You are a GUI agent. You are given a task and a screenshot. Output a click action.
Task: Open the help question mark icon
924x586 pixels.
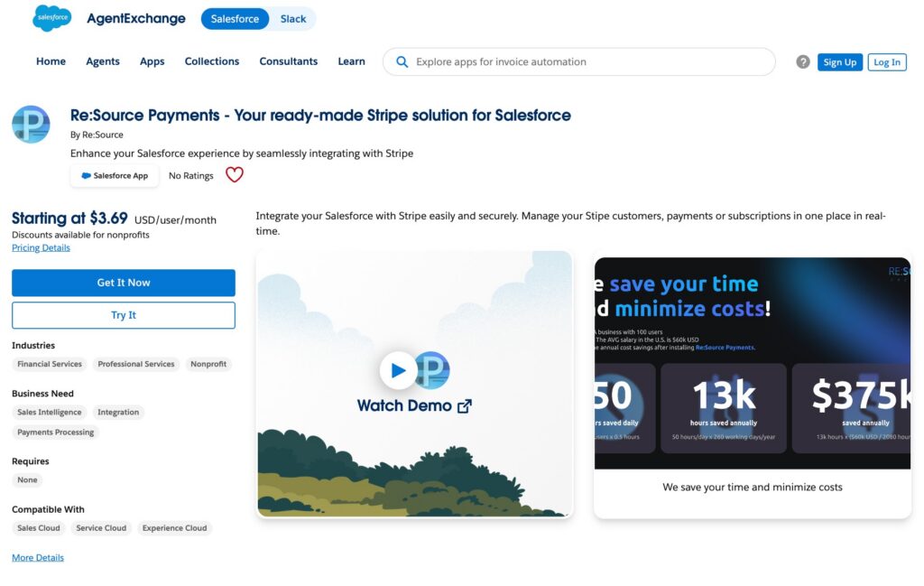802,62
